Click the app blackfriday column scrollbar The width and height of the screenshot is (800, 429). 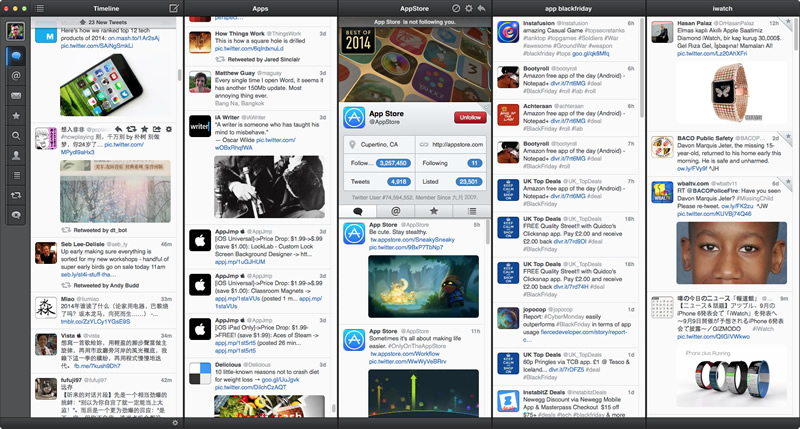[641, 69]
